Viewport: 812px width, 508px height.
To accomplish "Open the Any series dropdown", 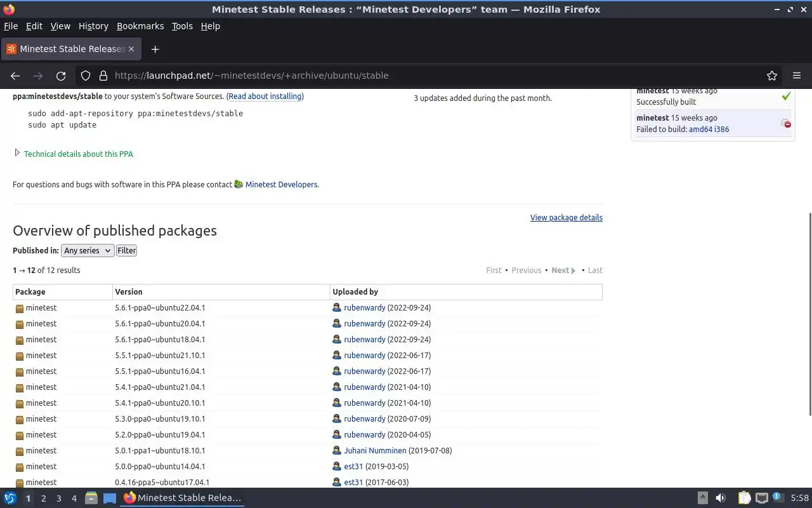I will 88,251.
